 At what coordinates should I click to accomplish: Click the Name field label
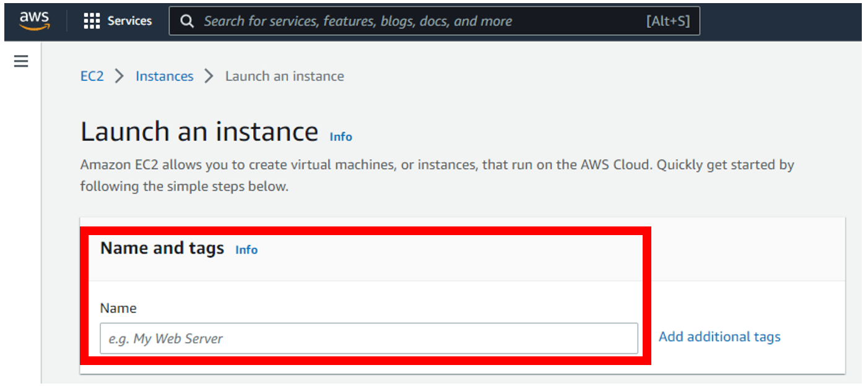coord(118,308)
